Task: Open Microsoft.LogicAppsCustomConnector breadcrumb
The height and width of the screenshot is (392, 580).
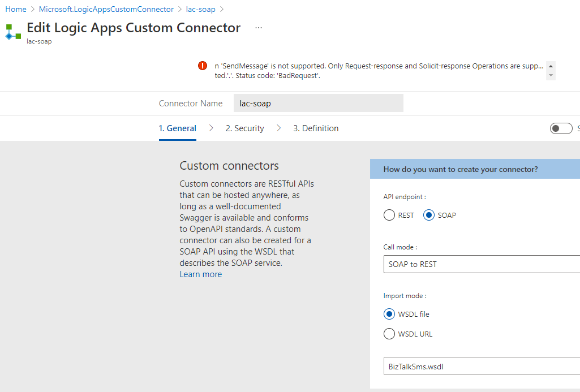Action: tap(106, 9)
